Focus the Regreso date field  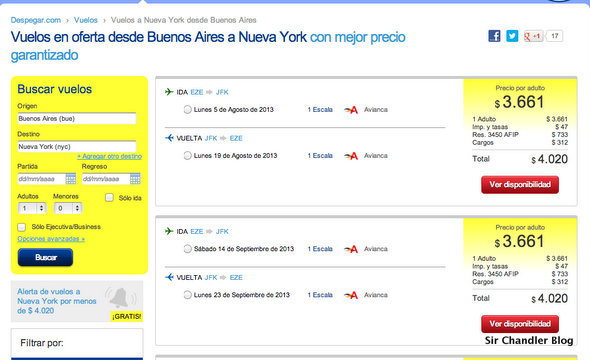coord(106,179)
